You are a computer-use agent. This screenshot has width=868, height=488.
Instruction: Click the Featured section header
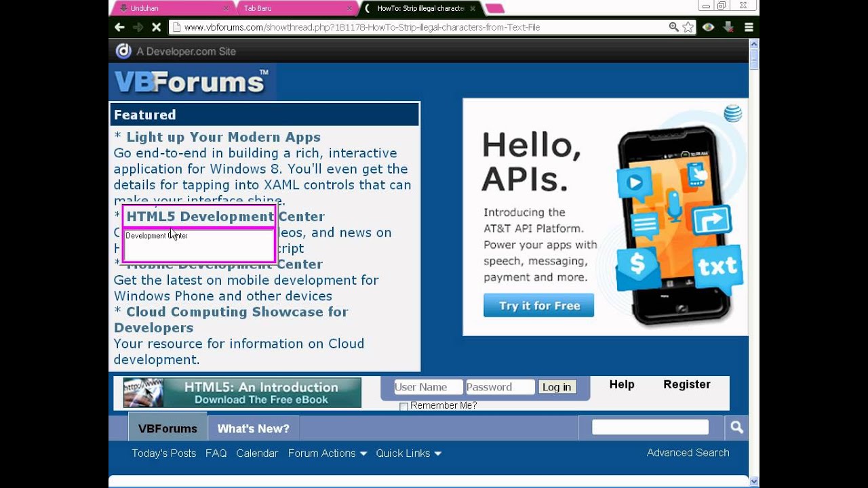(264, 115)
